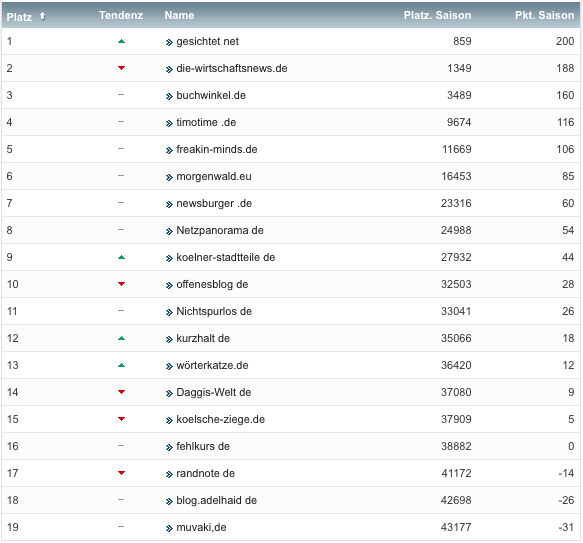The image size is (583, 543).
Task: Click chevron icon before blog.adelhaid de
Action: coord(169,501)
